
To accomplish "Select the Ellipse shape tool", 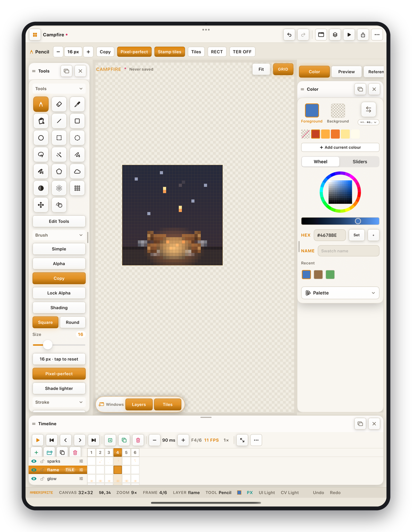I will click(x=41, y=138).
